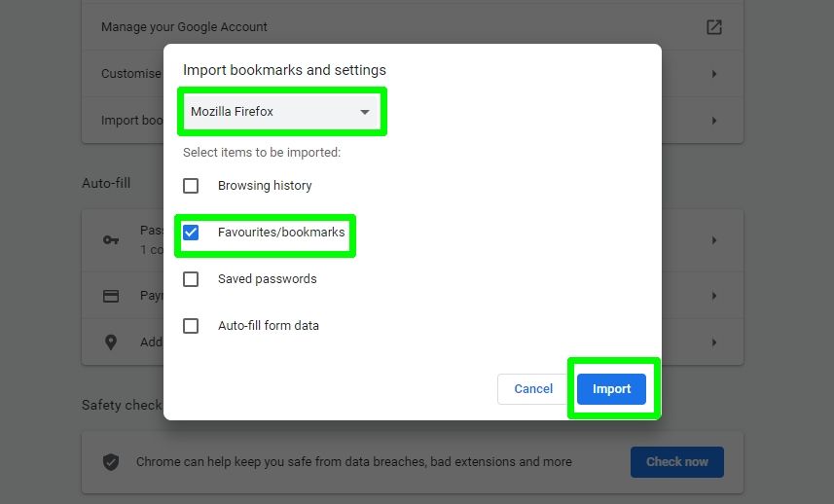
Task: Click the 'Auto-fill' section heading
Action: (106, 184)
